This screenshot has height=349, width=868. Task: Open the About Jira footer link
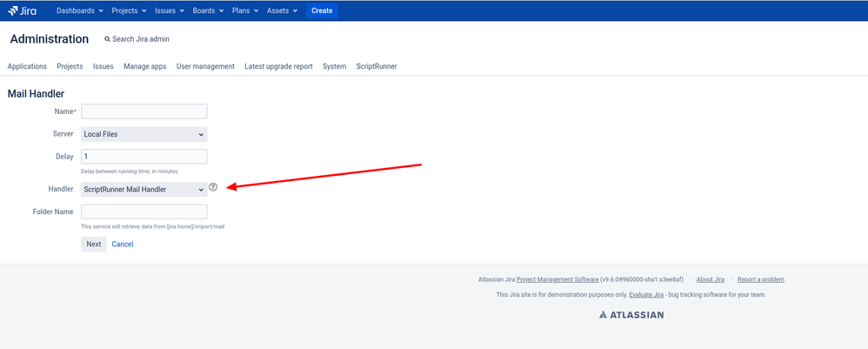point(711,279)
